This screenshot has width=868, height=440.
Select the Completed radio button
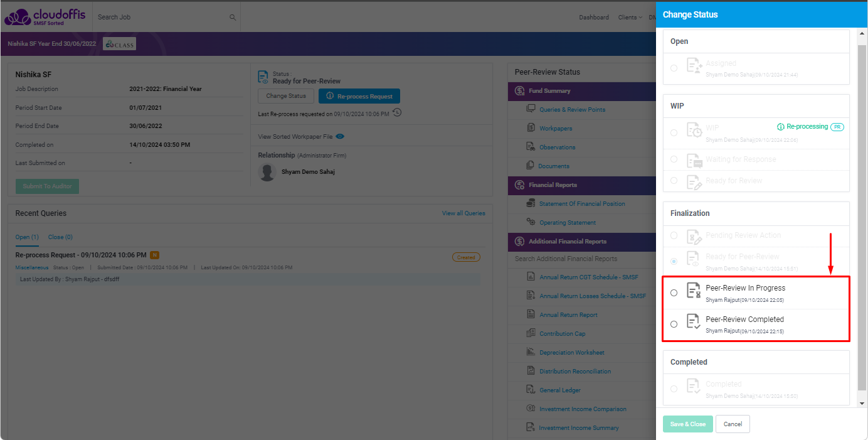(x=674, y=389)
